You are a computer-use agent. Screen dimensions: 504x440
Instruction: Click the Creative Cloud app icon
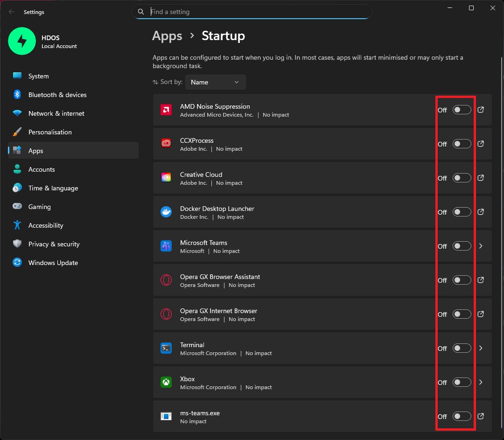click(166, 178)
